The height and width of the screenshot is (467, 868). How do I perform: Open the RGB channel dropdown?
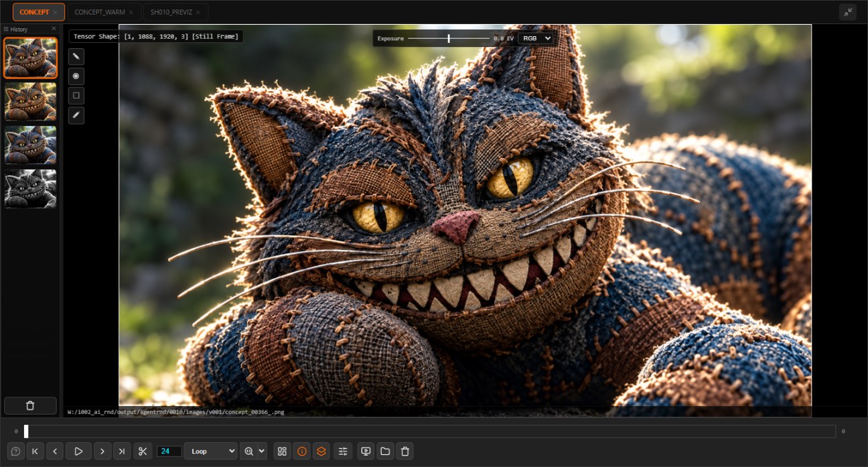pyautogui.click(x=536, y=38)
